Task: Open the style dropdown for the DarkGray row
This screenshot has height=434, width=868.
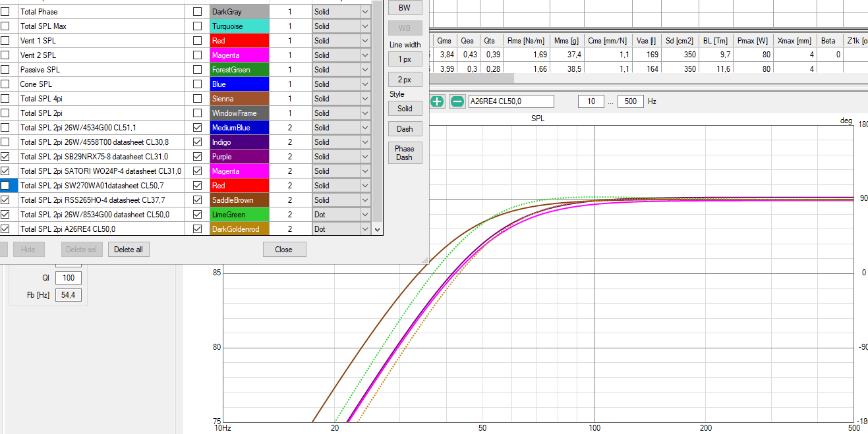Action: 365,12
